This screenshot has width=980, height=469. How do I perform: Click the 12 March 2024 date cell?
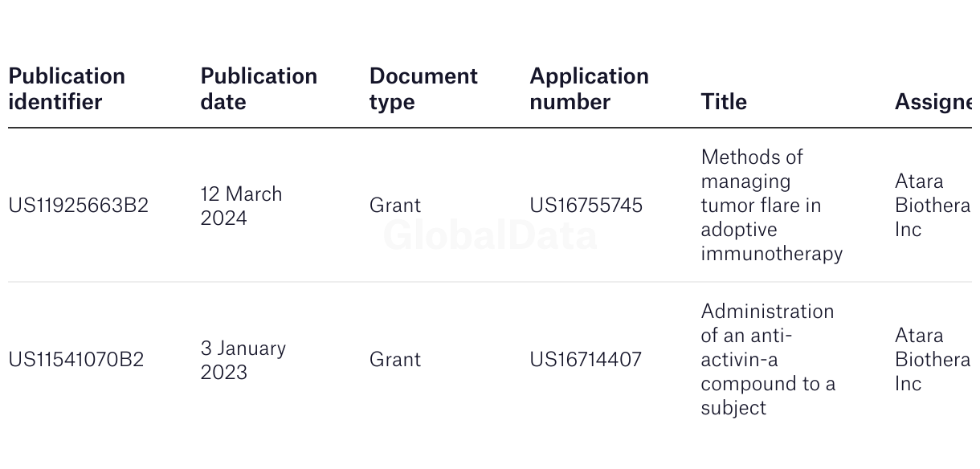pyautogui.click(x=241, y=206)
